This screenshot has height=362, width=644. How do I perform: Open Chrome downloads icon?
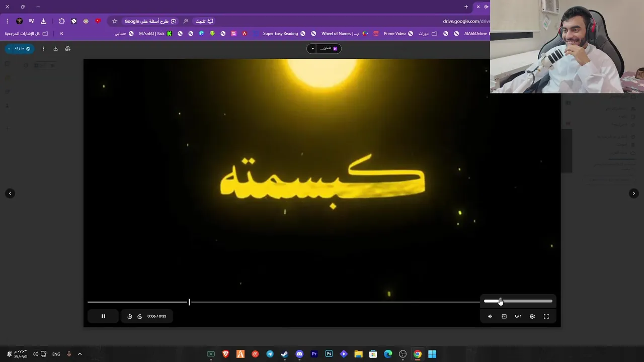click(x=43, y=21)
